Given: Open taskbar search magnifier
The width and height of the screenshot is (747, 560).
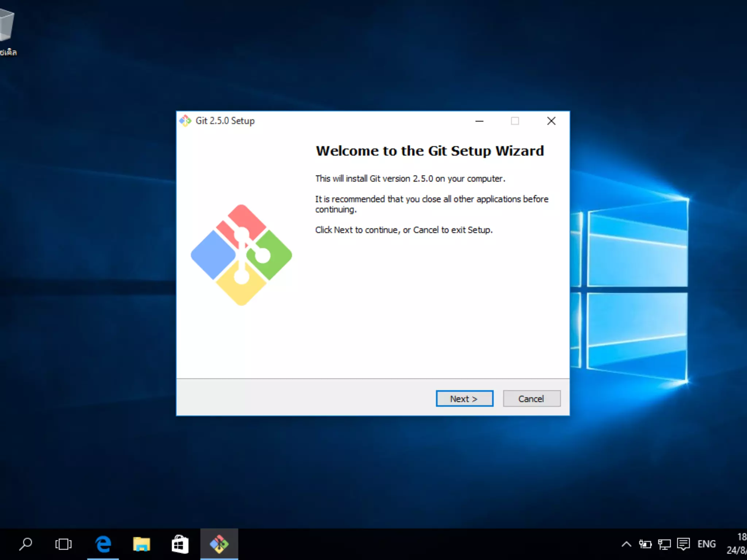Looking at the screenshot, I should coord(26,544).
